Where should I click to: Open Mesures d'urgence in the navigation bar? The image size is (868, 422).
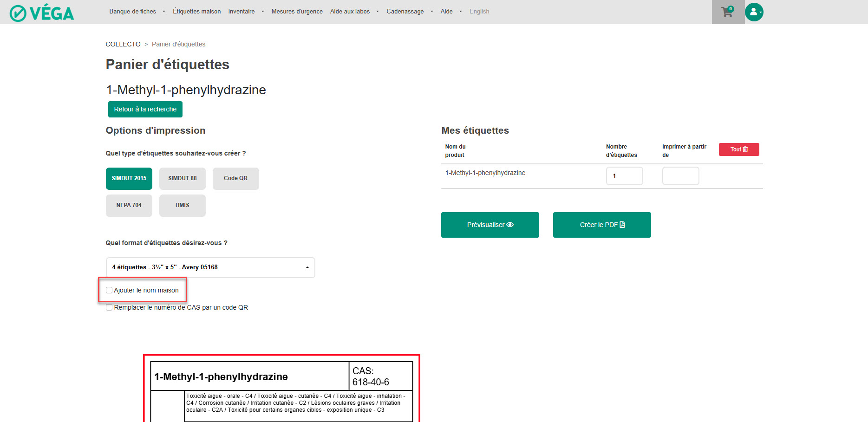pos(297,12)
